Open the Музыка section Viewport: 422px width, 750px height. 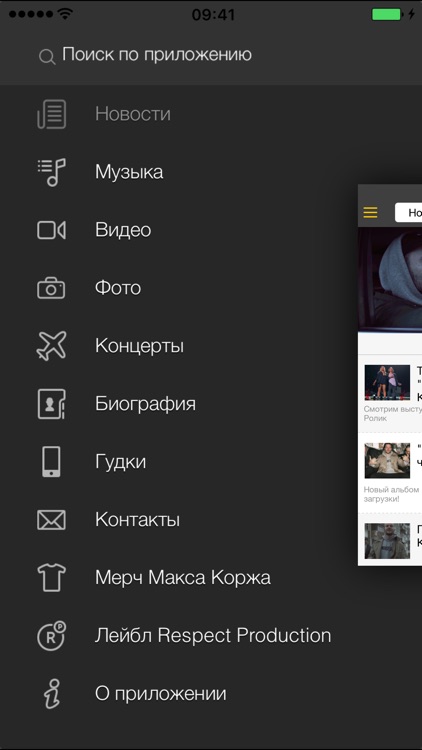click(x=129, y=172)
